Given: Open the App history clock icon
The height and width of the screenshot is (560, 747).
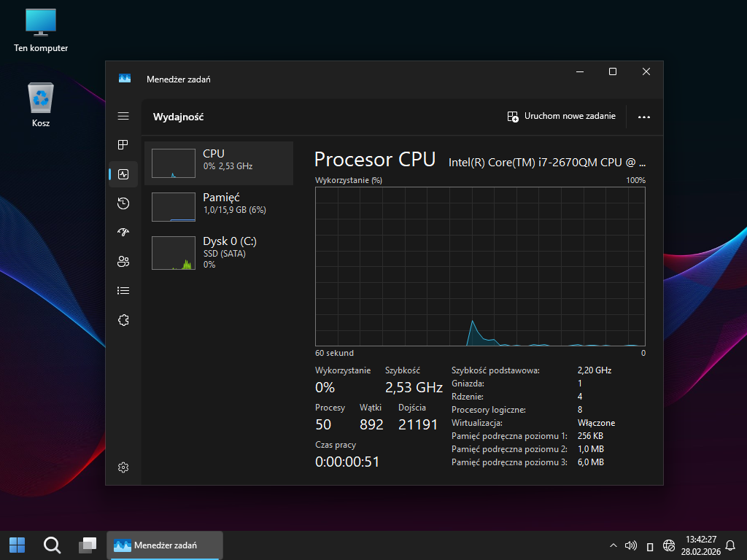Looking at the screenshot, I should pos(123,203).
